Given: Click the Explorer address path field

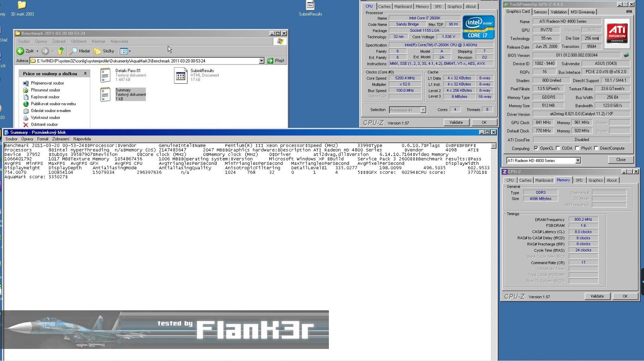Looking at the screenshot, I should click(147, 61).
